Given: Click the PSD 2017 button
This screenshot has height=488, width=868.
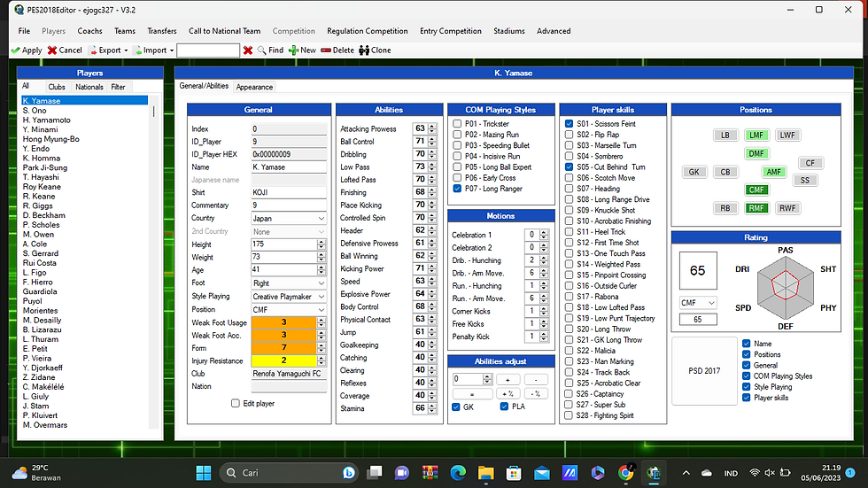Looking at the screenshot, I should pos(704,371).
